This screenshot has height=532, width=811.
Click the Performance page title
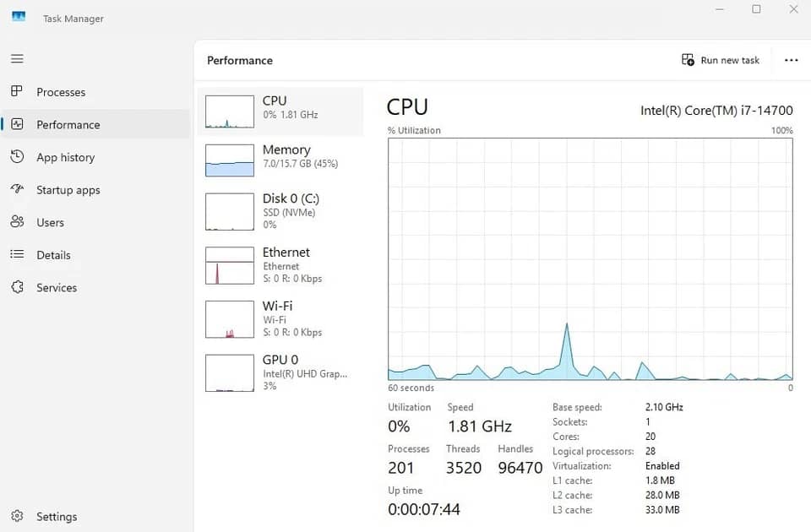pyautogui.click(x=240, y=61)
